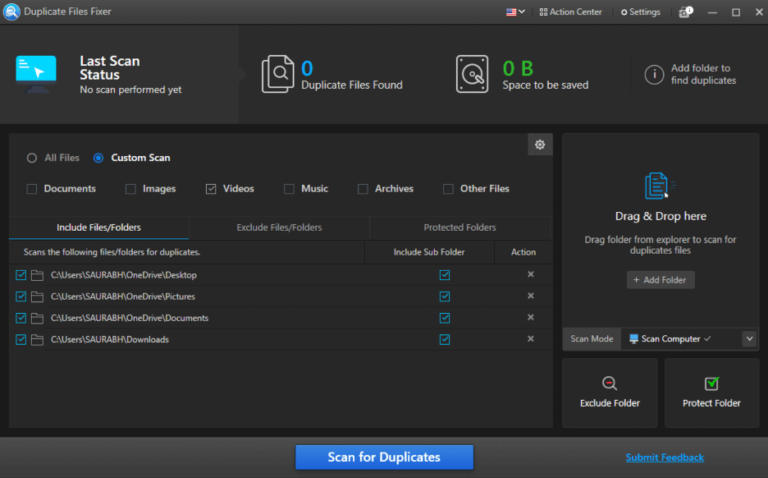This screenshot has width=768, height=478.
Task: Switch to the Protected Folders tab
Action: tap(459, 228)
